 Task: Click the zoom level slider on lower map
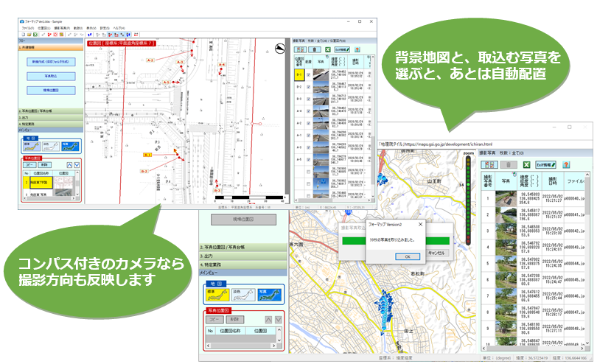click(x=468, y=200)
